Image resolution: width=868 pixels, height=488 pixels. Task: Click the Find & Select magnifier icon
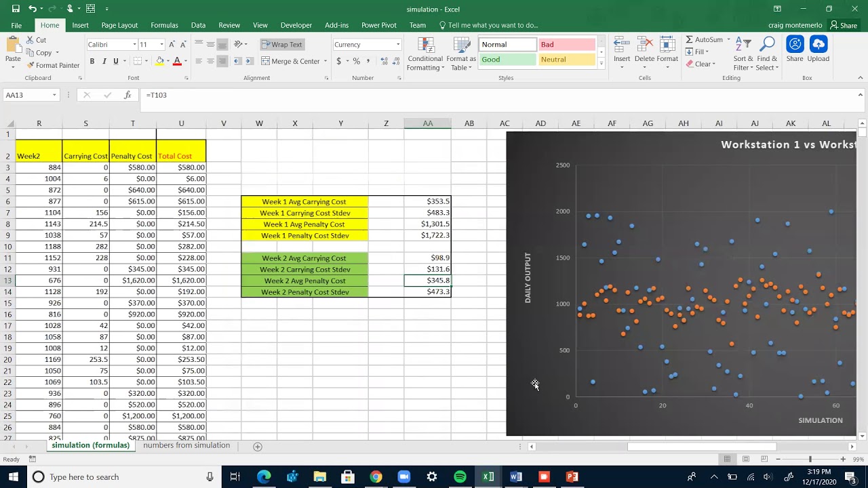point(768,45)
